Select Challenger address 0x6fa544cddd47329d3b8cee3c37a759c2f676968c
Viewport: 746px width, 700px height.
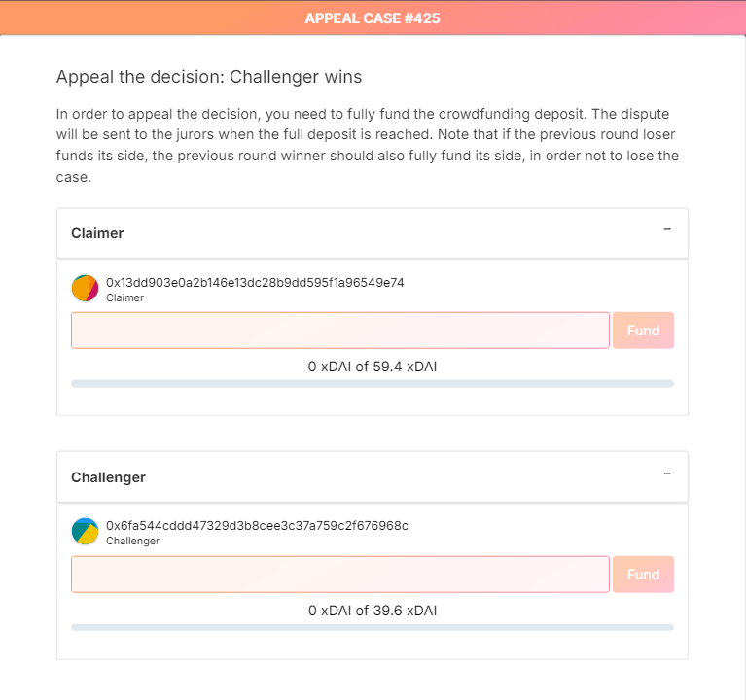257,525
